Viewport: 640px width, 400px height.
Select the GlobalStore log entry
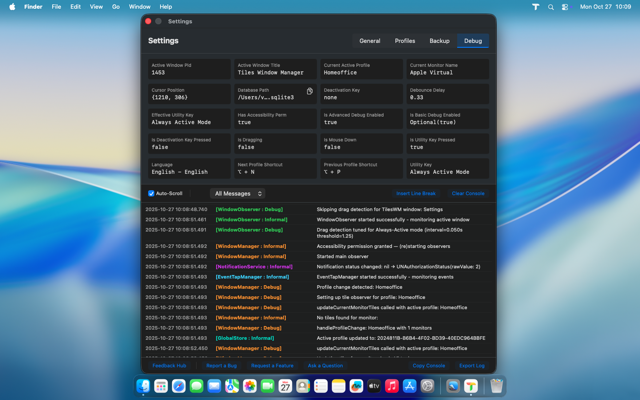[319, 338]
